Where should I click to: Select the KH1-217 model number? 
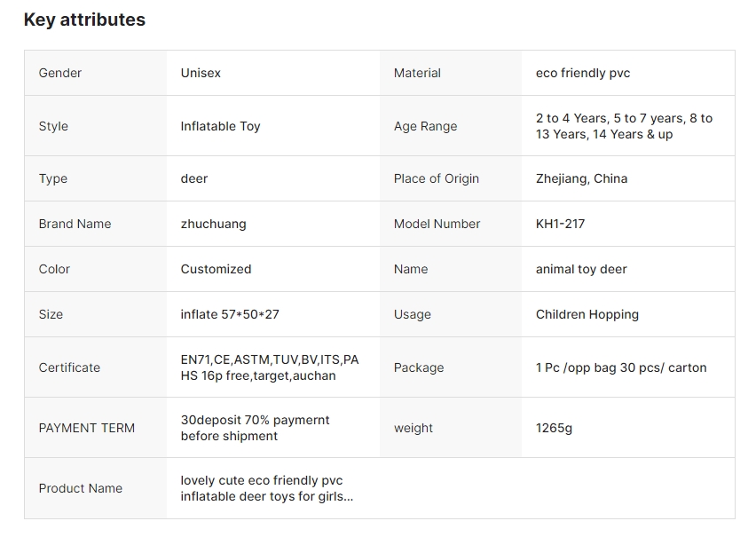tap(560, 224)
